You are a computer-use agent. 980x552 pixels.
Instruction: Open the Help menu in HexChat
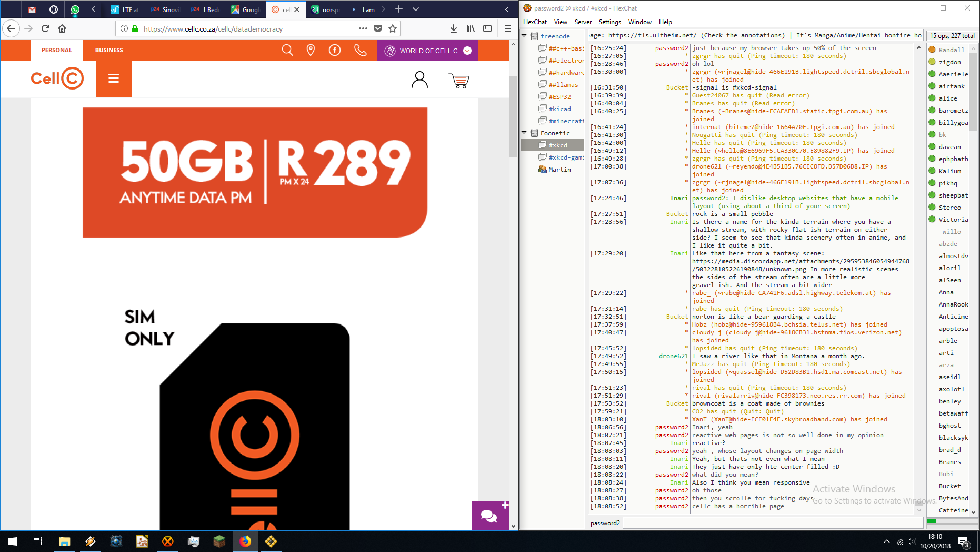point(665,22)
